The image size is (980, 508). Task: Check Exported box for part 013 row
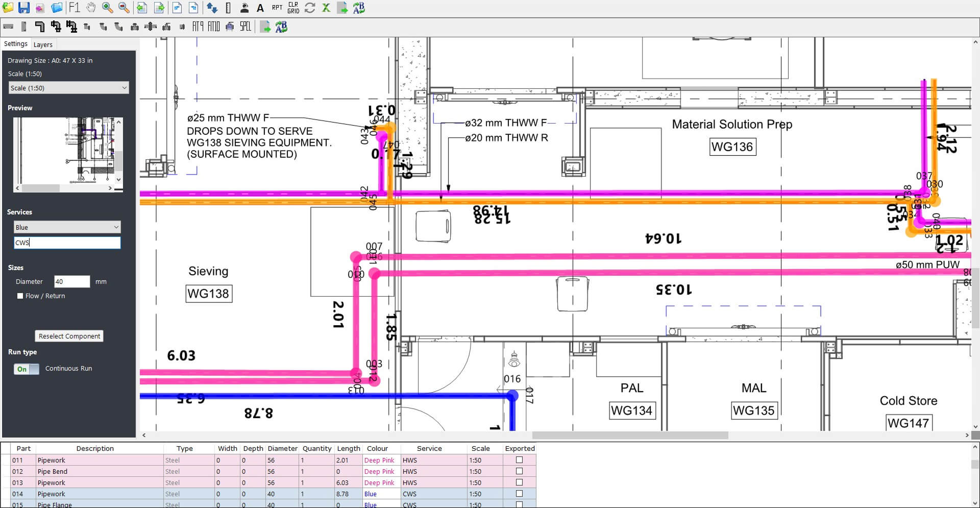520,482
